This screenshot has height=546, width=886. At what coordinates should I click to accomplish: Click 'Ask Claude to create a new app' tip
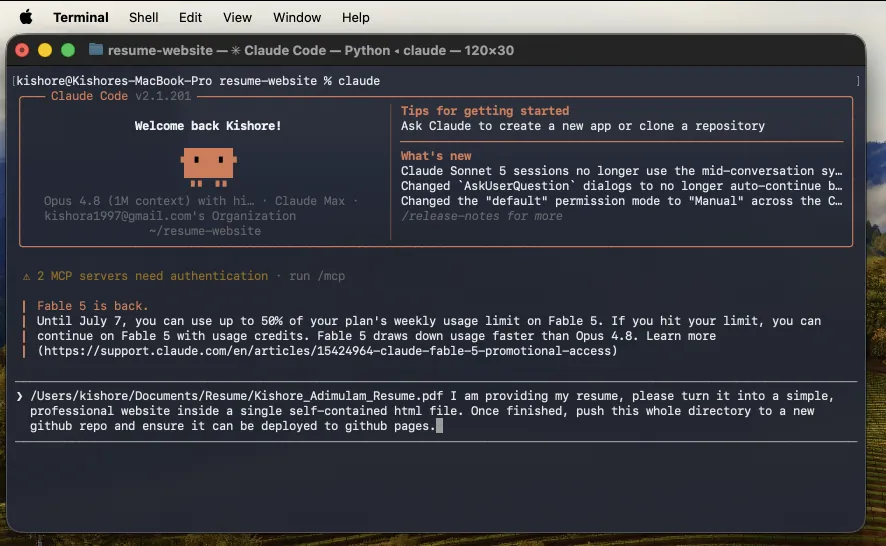583,126
